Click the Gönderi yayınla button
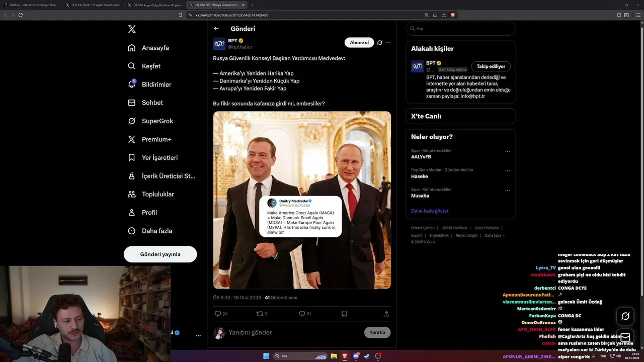The height and width of the screenshot is (362, 644). pos(160,254)
